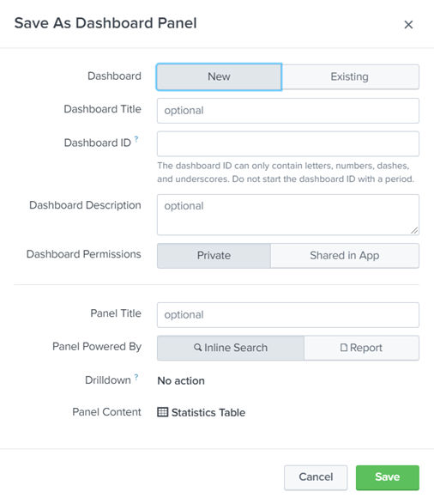This screenshot has width=434, height=504.
Task: Click the document icon on Report option
Action: [x=344, y=348]
